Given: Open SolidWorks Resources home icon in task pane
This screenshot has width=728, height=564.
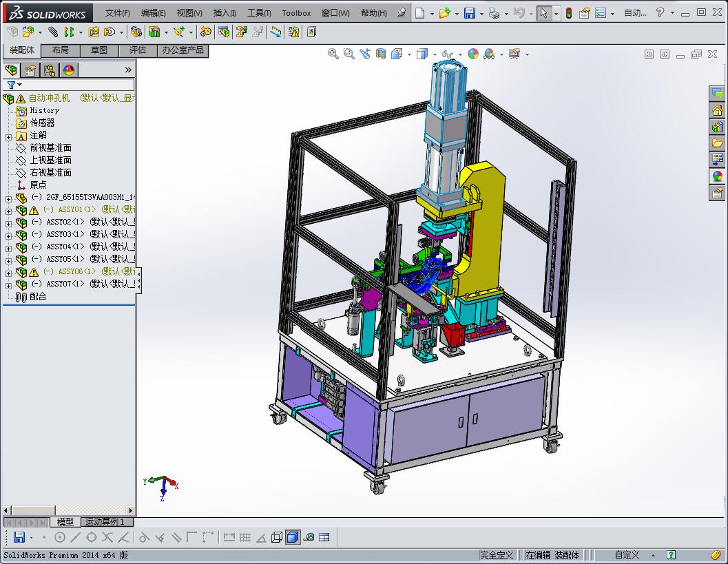Looking at the screenshot, I should [717, 110].
